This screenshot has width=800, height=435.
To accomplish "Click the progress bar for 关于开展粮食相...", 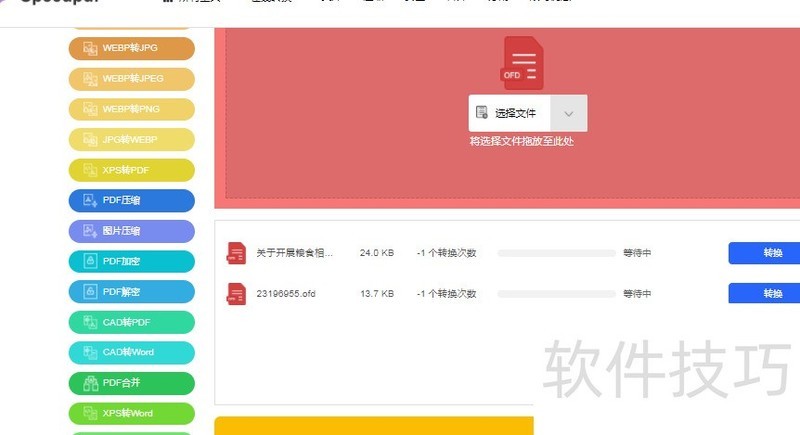I will 557,253.
